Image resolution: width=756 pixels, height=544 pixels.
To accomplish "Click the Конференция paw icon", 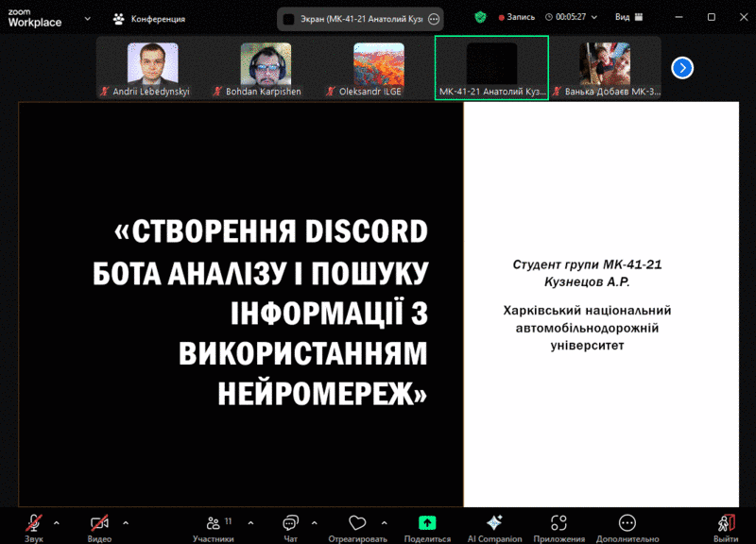I will (x=119, y=19).
